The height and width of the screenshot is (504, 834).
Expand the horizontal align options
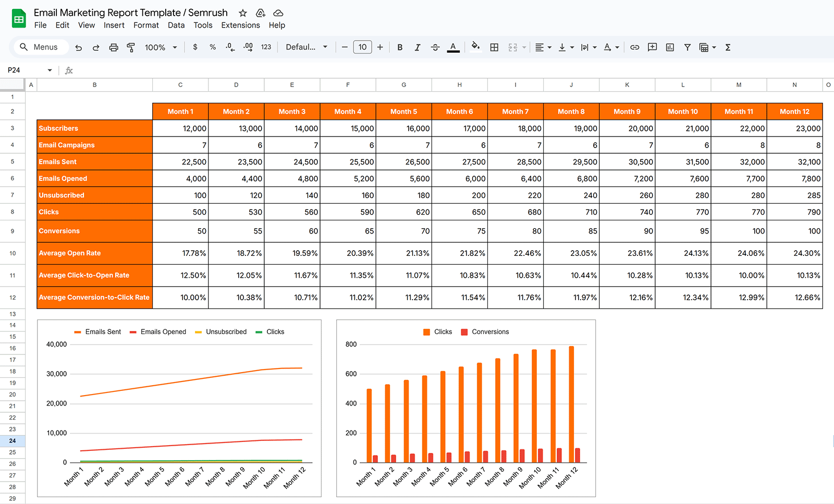coord(548,47)
